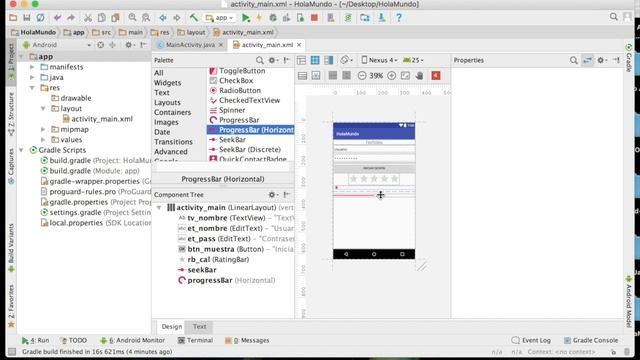Select the Design editor tab
The height and width of the screenshot is (360, 640).
coord(172,327)
